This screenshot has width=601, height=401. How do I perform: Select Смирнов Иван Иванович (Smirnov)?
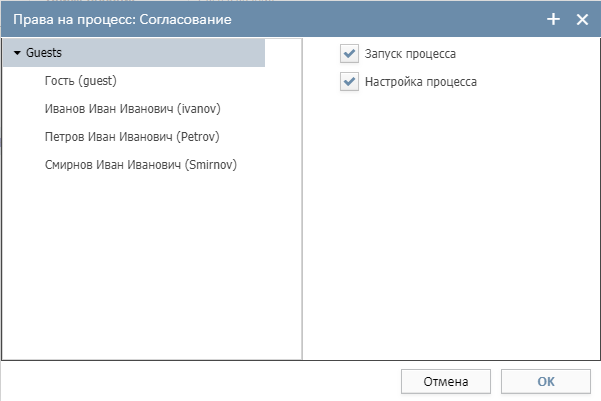(x=141, y=165)
